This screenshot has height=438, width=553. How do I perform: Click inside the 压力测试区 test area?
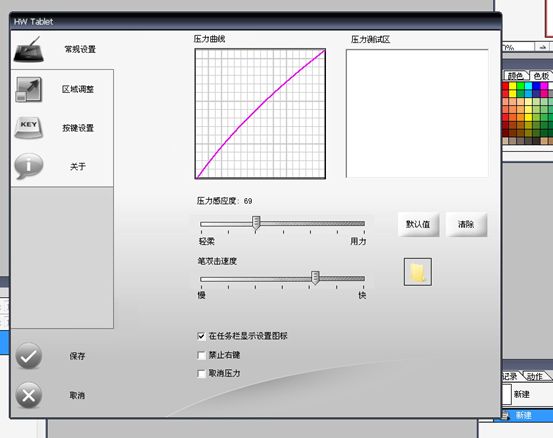click(417, 113)
